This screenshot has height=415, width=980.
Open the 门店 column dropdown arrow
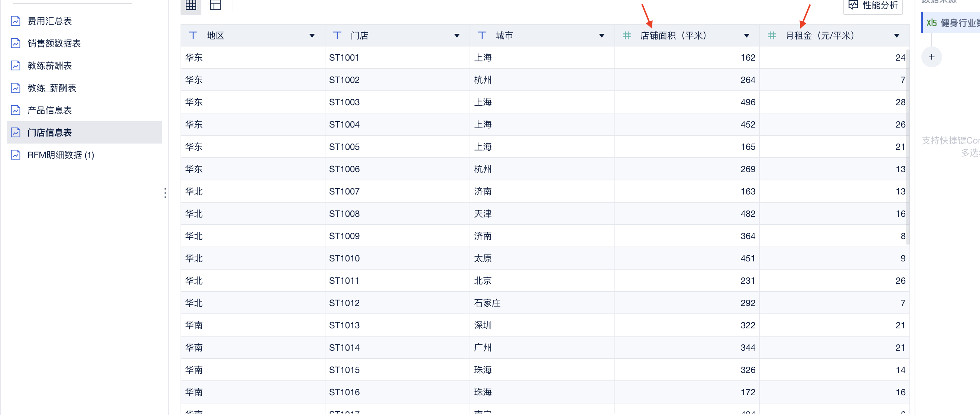click(x=457, y=36)
